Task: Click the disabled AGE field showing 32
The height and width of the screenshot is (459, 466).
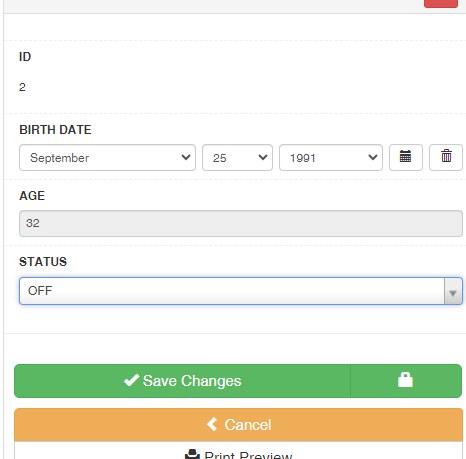Action: point(241,223)
